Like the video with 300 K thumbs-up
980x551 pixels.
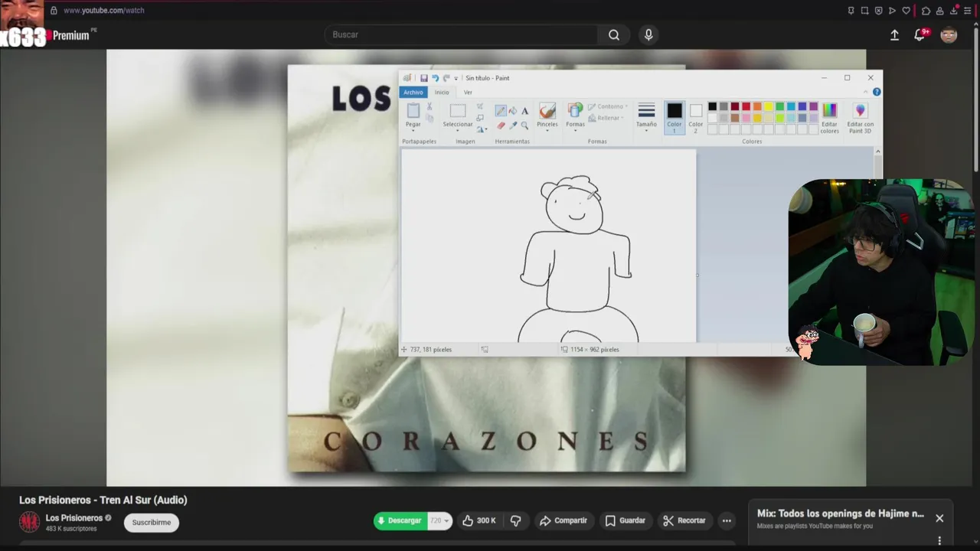pyautogui.click(x=479, y=520)
